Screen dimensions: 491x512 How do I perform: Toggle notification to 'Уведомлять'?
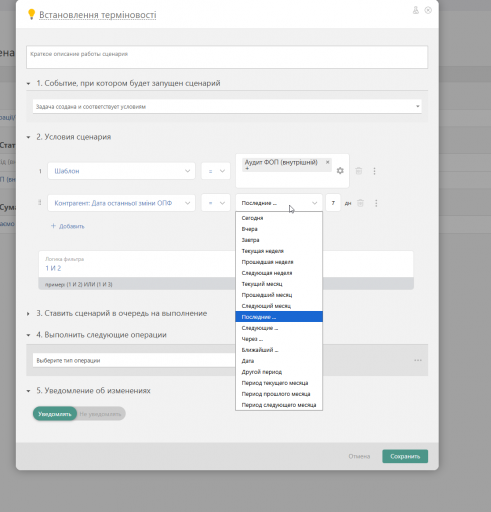[x=55, y=414]
